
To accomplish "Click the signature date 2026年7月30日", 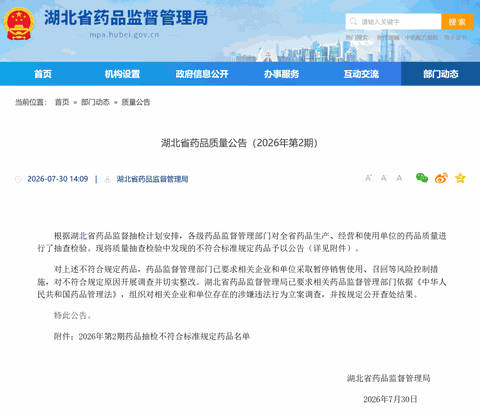I will point(390,399).
